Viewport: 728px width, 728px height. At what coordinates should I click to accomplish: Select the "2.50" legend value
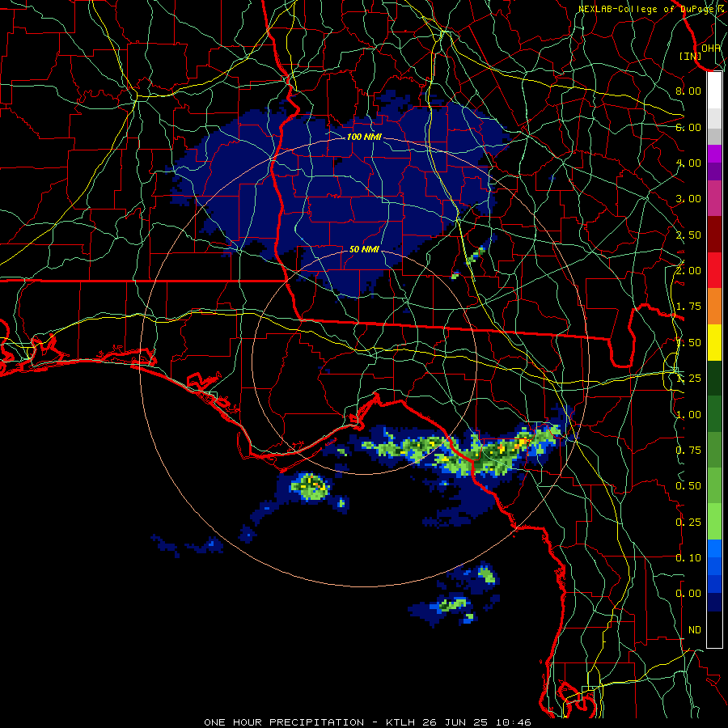688,235
